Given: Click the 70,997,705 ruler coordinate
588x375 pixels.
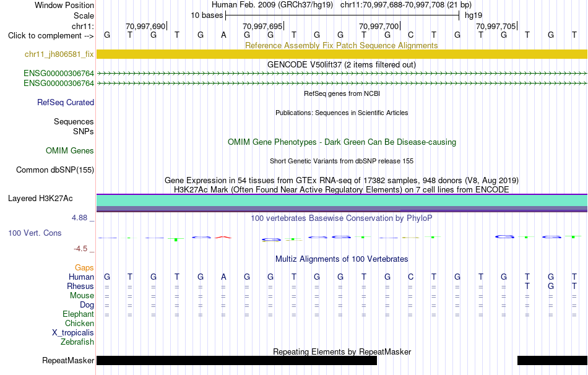Looking at the screenshot, I should [496, 26].
